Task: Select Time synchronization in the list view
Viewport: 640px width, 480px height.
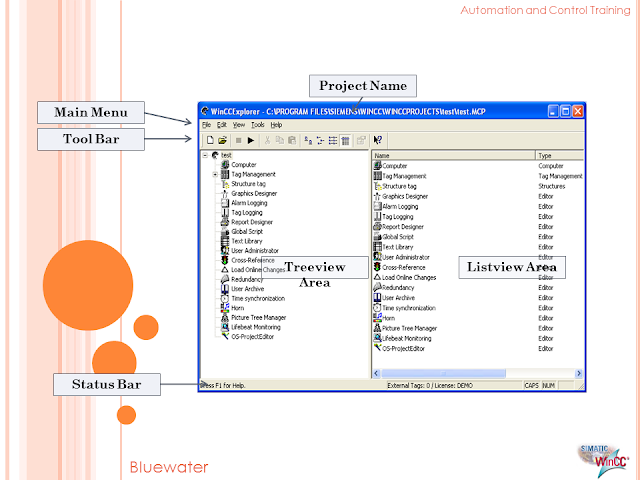Action: pos(409,308)
